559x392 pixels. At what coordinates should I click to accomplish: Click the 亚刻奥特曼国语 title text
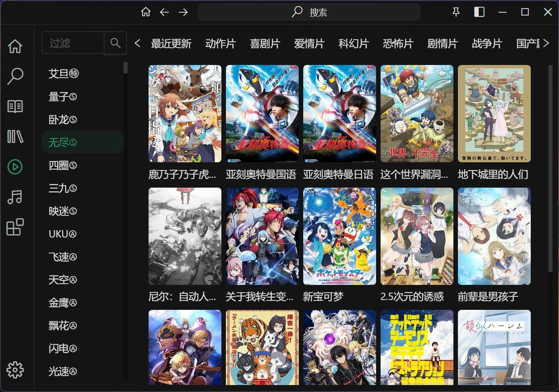pos(261,175)
